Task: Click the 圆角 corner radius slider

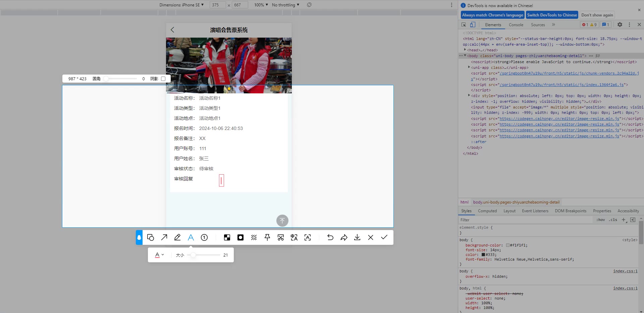Action: (121, 79)
